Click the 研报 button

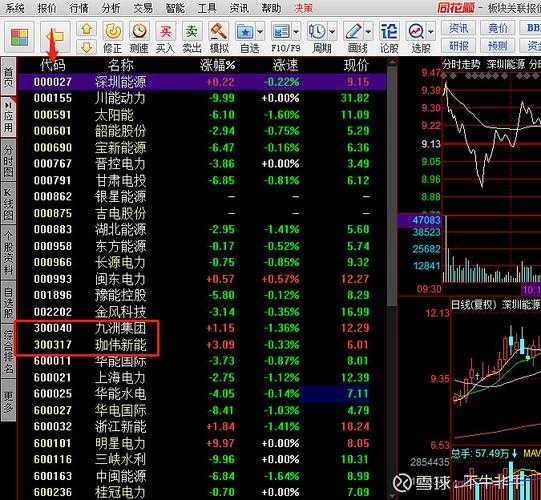pos(459,46)
